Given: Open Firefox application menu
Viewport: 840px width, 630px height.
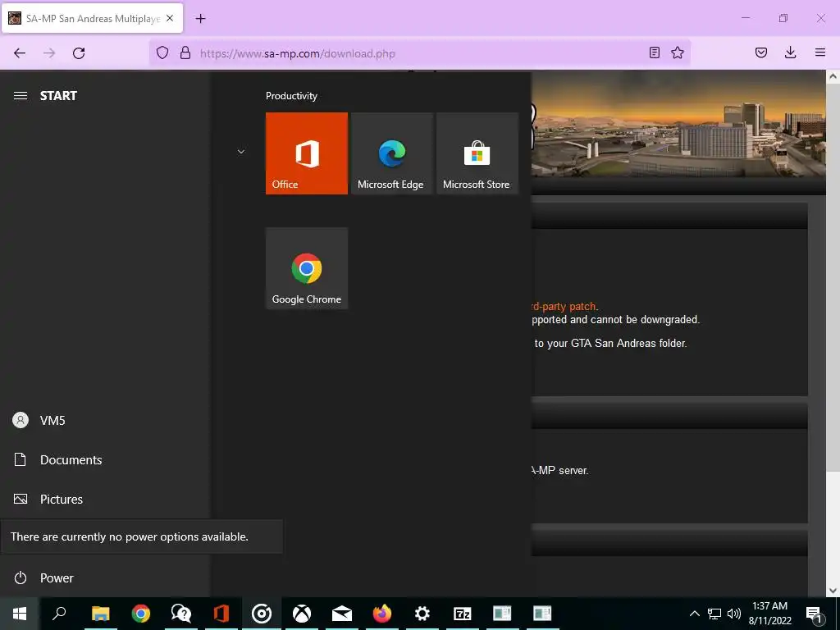Looking at the screenshot, I should [x=820, y=52].
